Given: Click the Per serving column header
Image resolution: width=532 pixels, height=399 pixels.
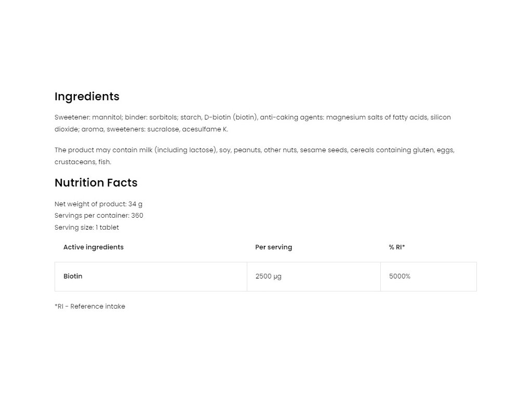Looking at the screenshot, I should click(273, 247).
